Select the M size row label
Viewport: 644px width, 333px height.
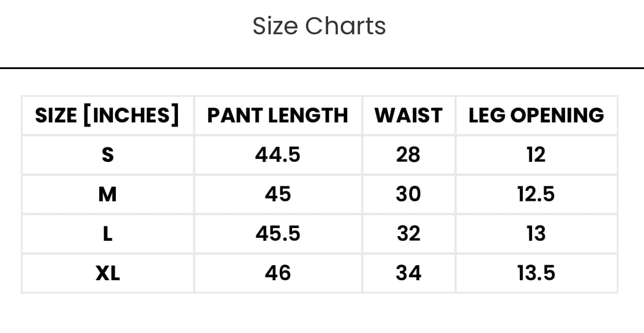(x=107, y=194)
